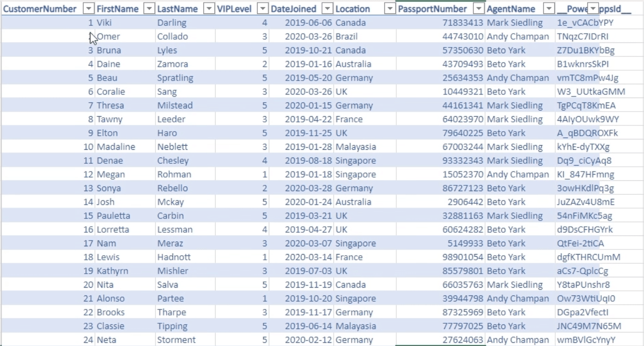Select the last name cell 'Collado'
Image resolution: width=644 pixels, height=346 pixels.
(185, 37)
